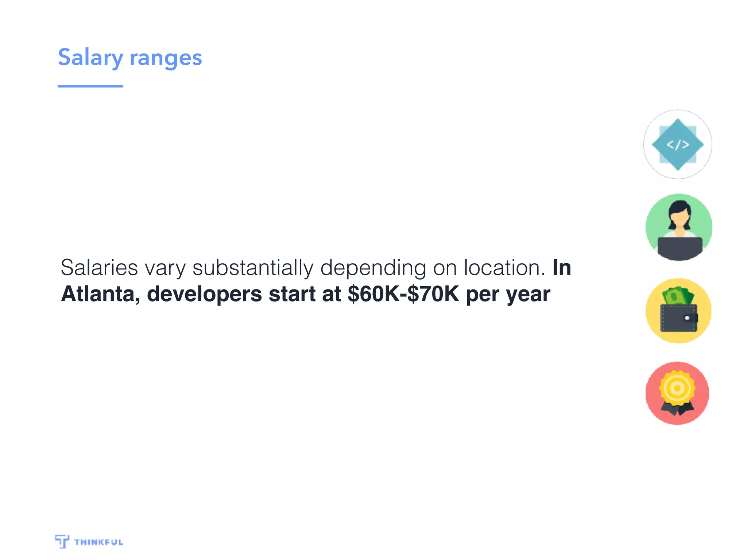Viewport: 747px width, 560px height.
Task: Click the word "location." in the sentence
Action: click(504, 267)
